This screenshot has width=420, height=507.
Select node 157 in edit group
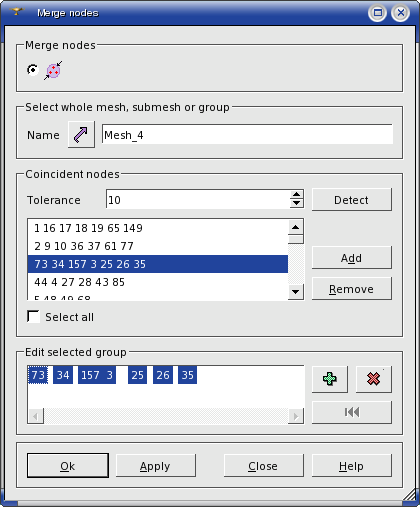(90, 375)
